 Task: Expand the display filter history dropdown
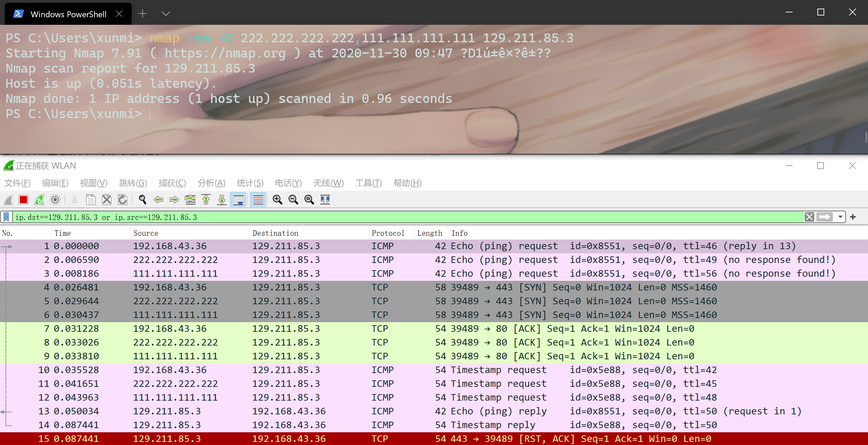840,217
